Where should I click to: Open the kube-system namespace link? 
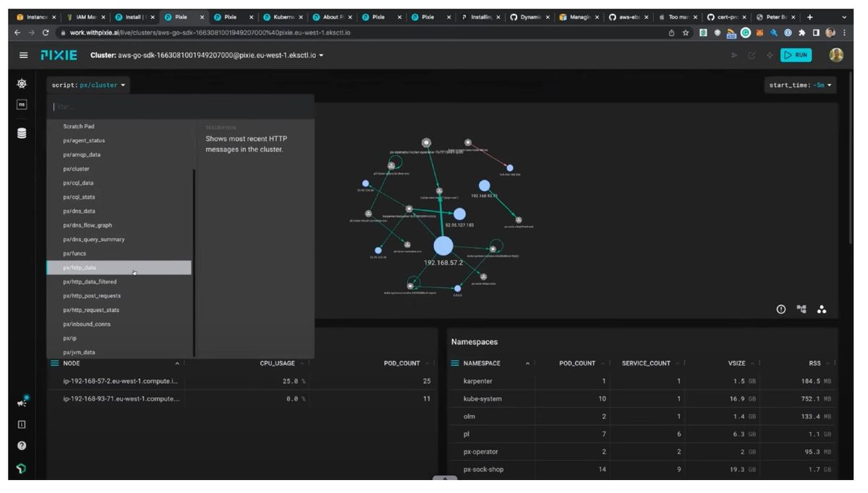pos(482,399)
